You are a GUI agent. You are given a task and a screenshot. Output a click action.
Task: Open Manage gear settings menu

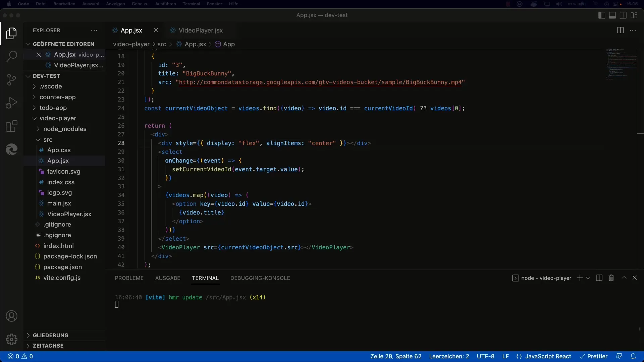(11, 339)
